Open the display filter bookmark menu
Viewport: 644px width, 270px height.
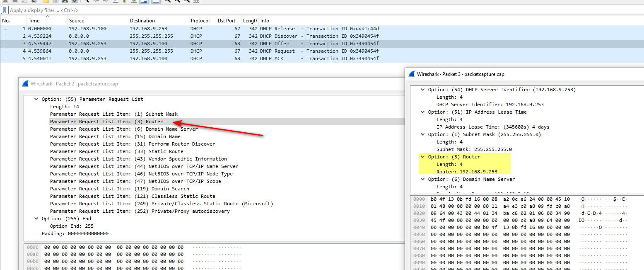point(5,10)
